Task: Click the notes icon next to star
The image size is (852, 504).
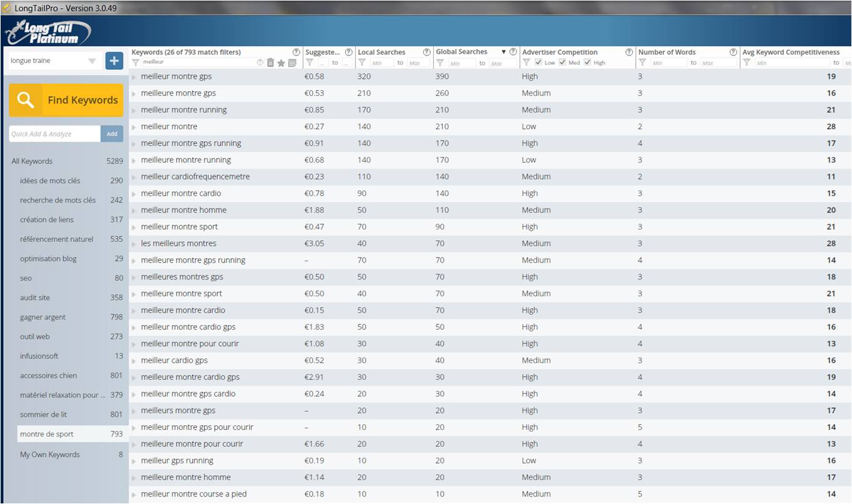Action: pos(292,63)
